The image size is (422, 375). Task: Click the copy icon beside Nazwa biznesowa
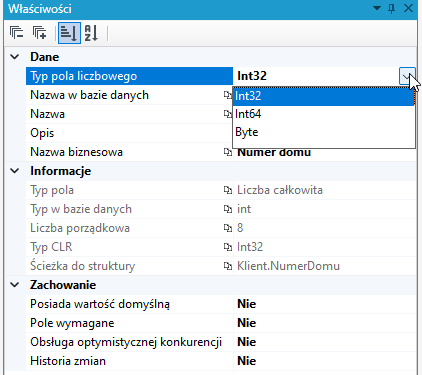point(228,152)
